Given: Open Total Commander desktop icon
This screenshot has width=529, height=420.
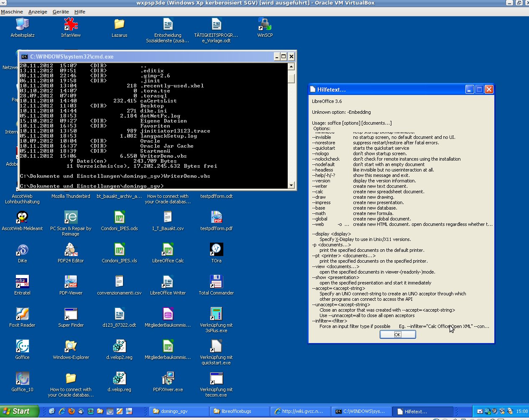Looking at the screenshot, I should 216,282.
